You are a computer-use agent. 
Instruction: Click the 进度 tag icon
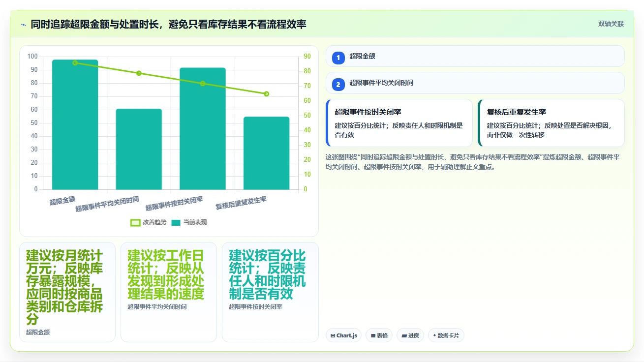tap(404, 336)
